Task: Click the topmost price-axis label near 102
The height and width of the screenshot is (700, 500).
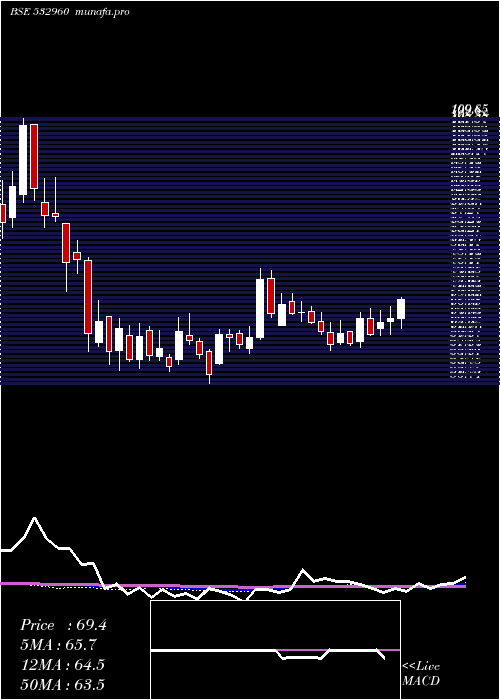Action: 470,109
